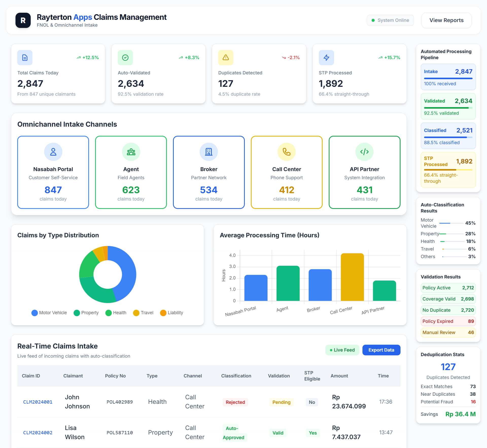Select the Agent group icon
This screenshot has height=448, width=487.
point(131,152)
